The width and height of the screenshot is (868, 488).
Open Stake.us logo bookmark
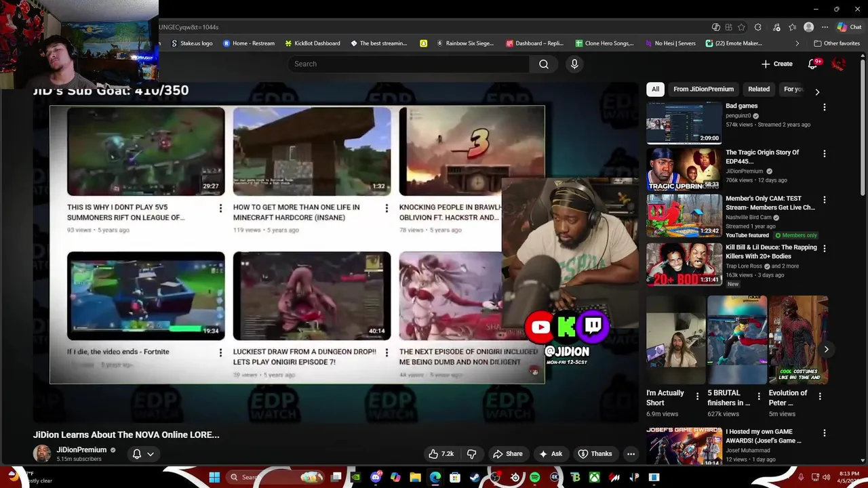(192, 43)
